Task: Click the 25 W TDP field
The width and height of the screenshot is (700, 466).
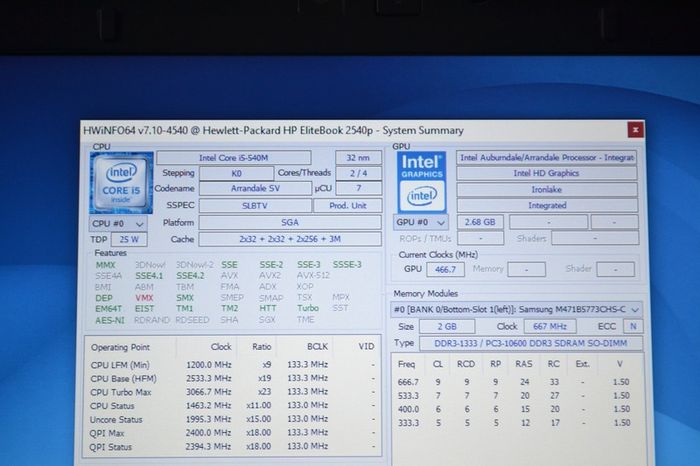Action: pos(129,239)
